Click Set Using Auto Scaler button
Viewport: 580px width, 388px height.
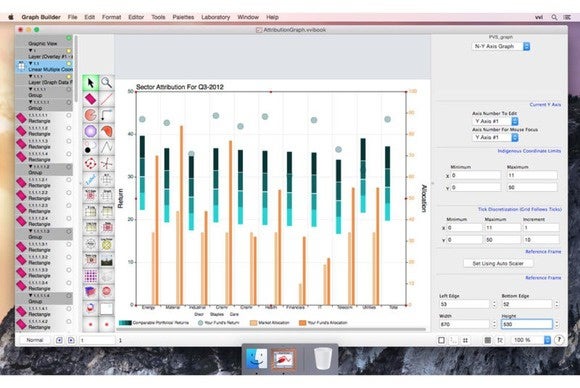tap(498, 263)
